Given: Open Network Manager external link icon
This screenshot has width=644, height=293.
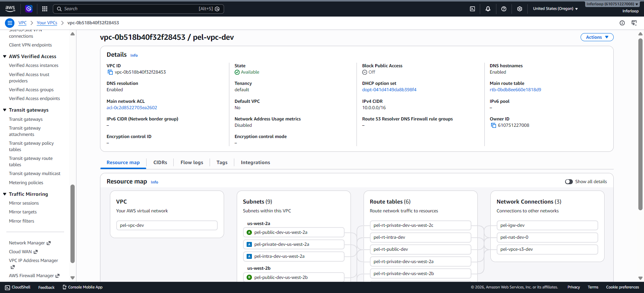Looking at the screenshot, I should [49, 243].
